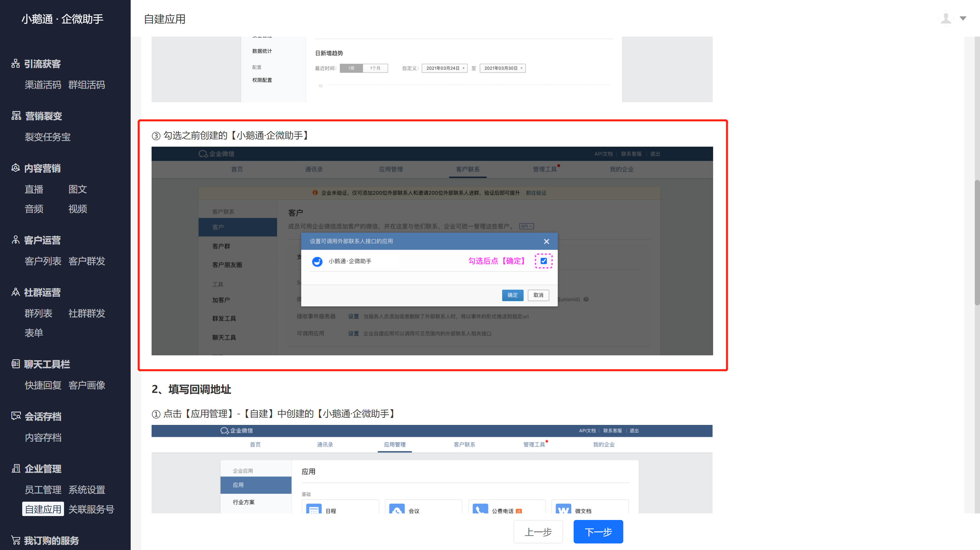
Task: Open 客户群发
Action: (87, 261)
